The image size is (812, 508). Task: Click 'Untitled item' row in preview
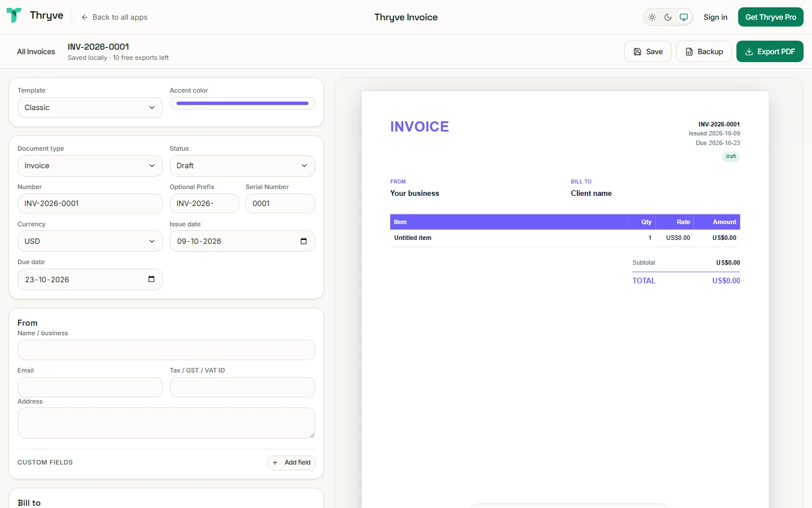click(x=565, y=238)
